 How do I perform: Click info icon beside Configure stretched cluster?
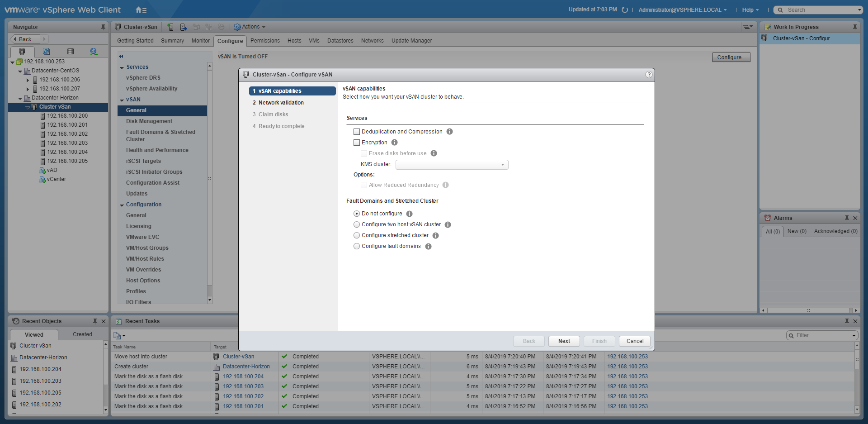click(435, 236)
